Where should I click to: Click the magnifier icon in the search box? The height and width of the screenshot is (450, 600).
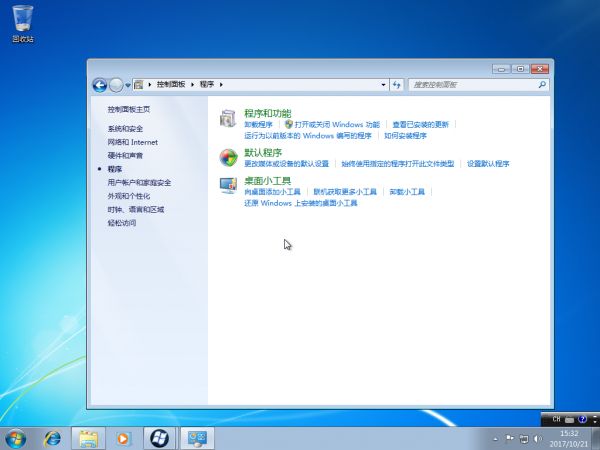point(542,85)
